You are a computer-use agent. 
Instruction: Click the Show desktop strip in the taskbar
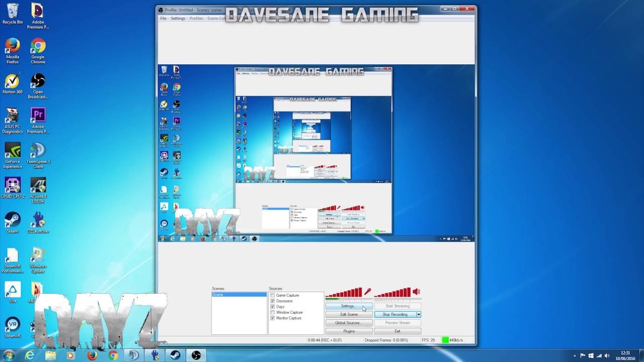[640, 355]
